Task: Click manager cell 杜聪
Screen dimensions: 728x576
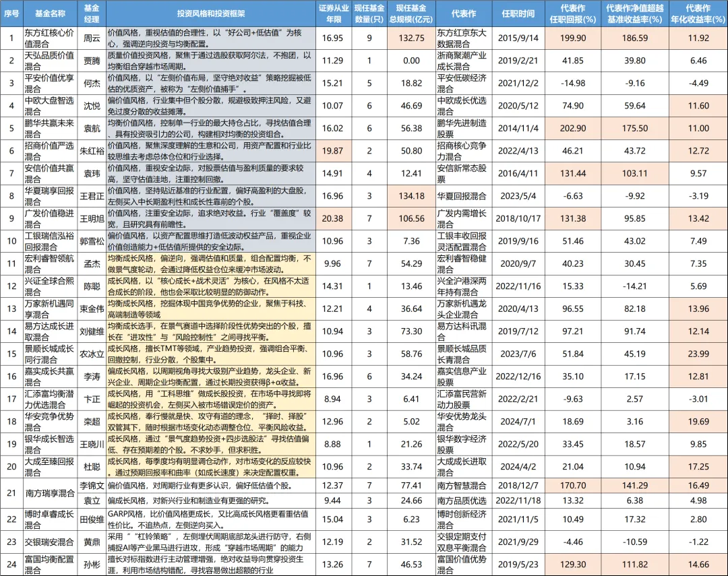Action: click(92, 466)
